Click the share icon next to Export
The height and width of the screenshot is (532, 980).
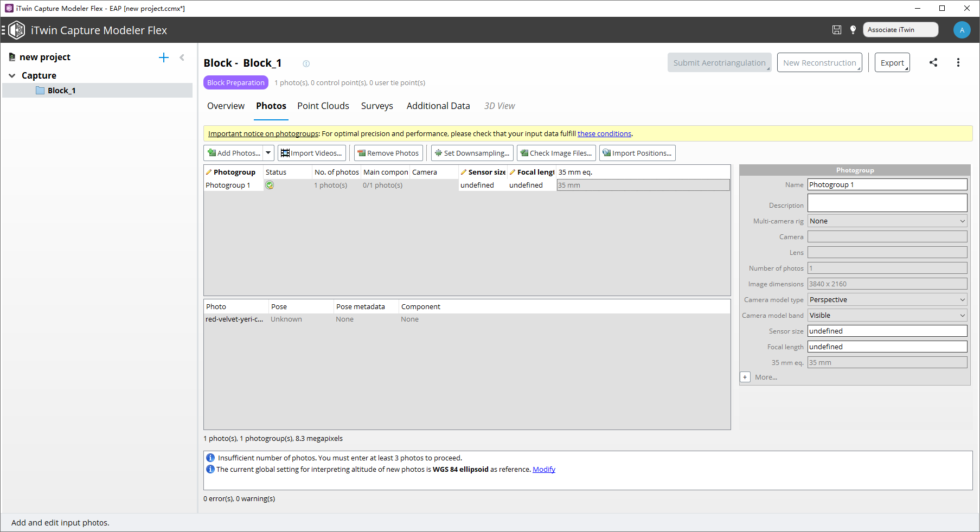click(933, 62)
